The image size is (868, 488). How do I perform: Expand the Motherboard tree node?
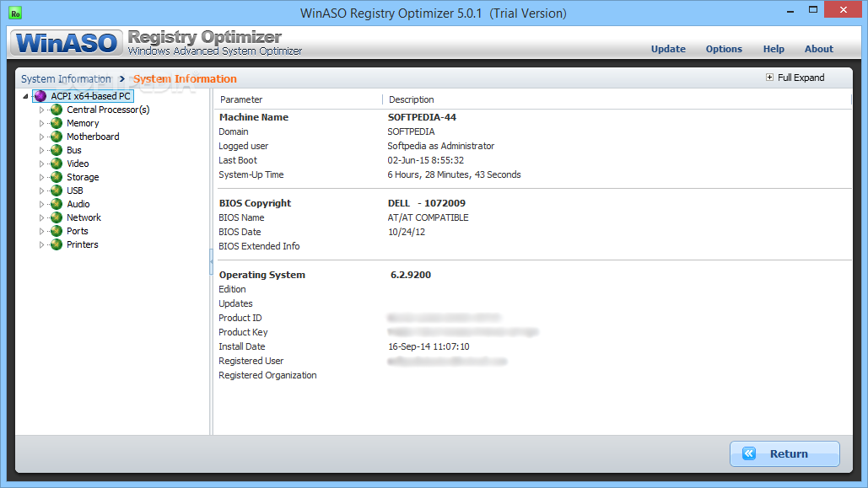41,137
